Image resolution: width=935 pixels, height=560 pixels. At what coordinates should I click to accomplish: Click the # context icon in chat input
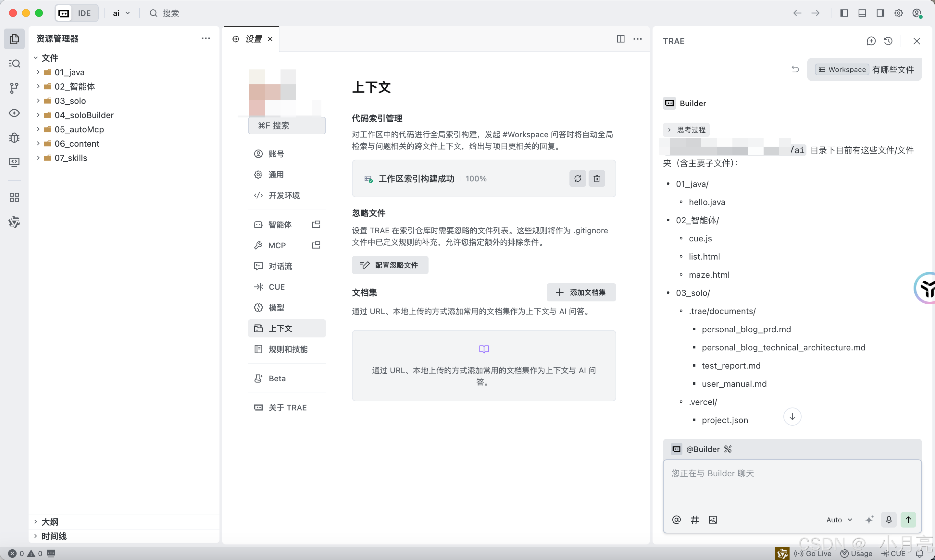coord(694,520)
